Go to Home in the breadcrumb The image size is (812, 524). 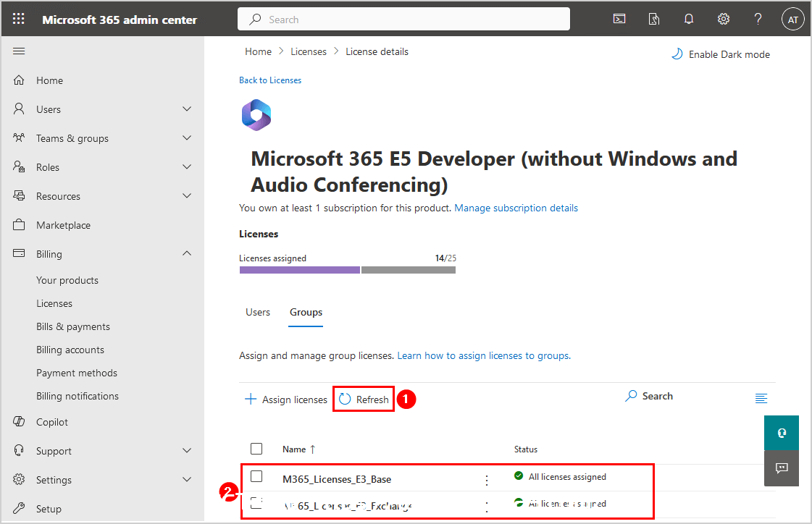coord(259,51)
